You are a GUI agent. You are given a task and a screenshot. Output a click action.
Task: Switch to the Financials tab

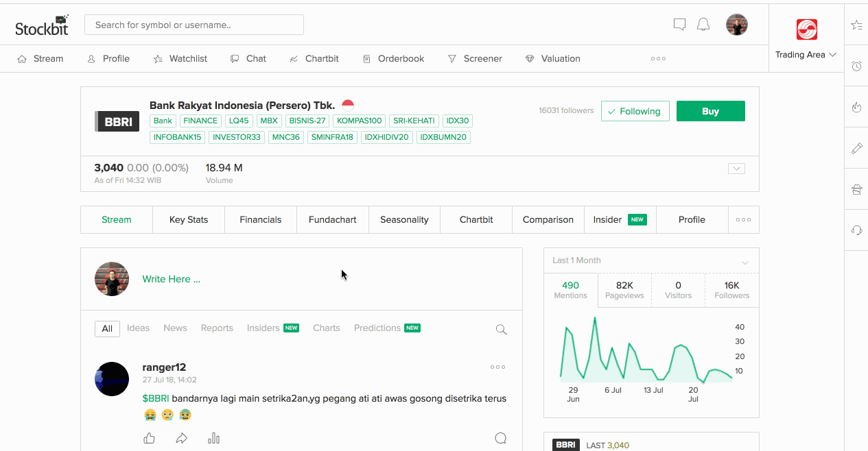(261, 219)
